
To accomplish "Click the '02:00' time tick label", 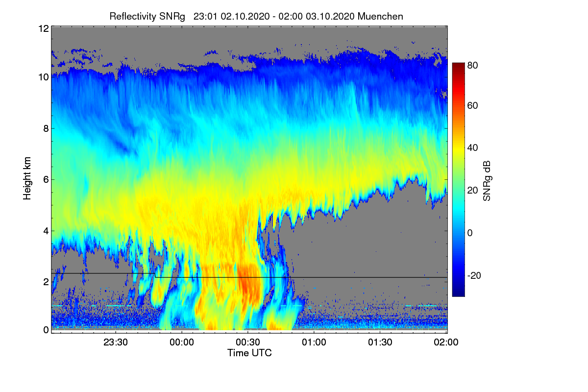I will [x=446, y=343].
